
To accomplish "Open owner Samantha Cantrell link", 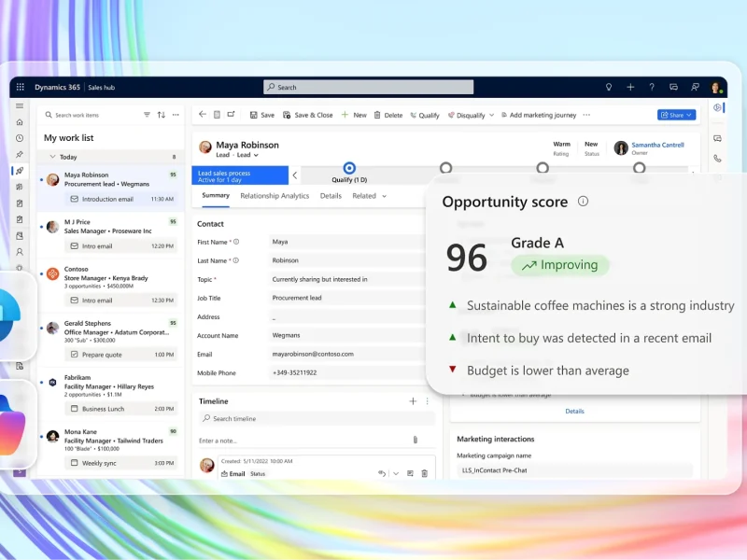I will point(657,145).
